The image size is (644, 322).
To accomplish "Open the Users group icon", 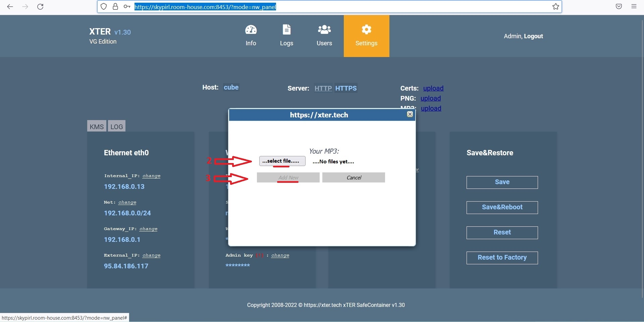I will 324,30.
